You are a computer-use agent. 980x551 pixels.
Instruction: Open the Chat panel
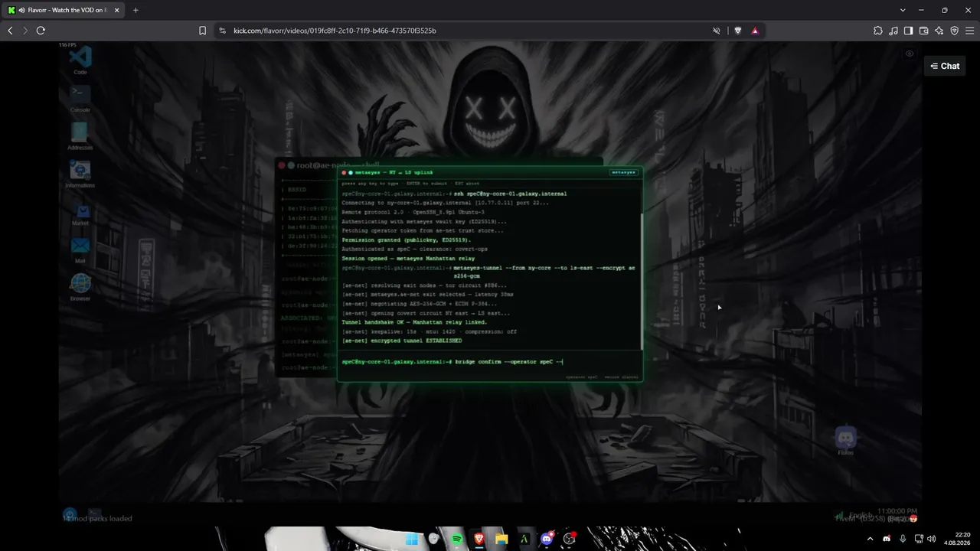945,66
